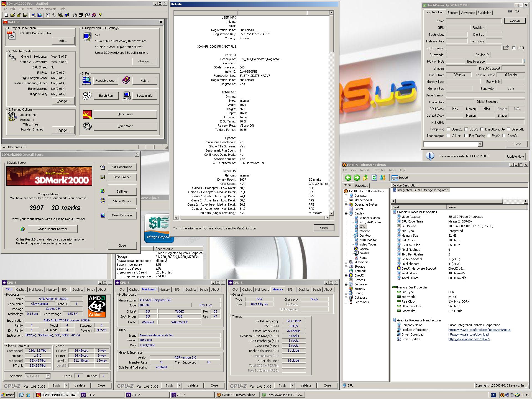Toggle UEFI checkbox in GPU-Z

pyautogui.click(x=514, y=48)
